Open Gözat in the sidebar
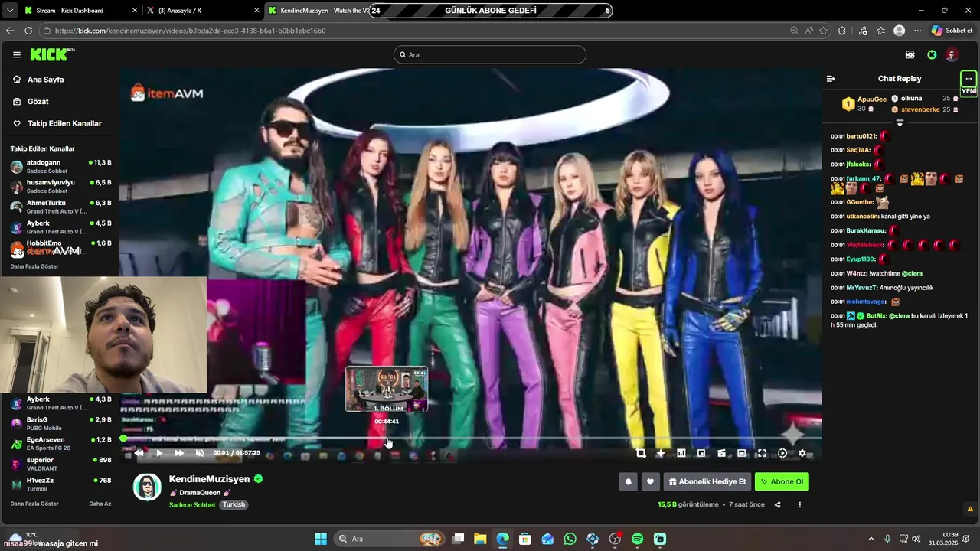Viewport: 980px width, 551px height. (x=60, y=101)
